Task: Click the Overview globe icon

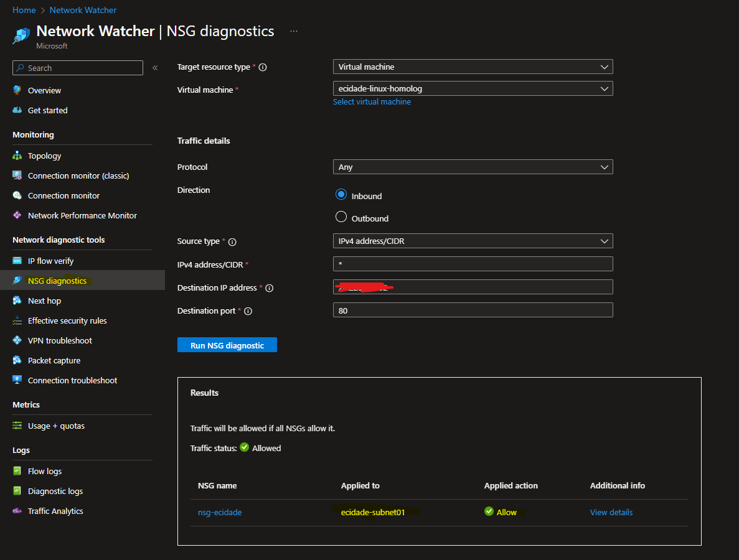Action: tap(17, 90)
